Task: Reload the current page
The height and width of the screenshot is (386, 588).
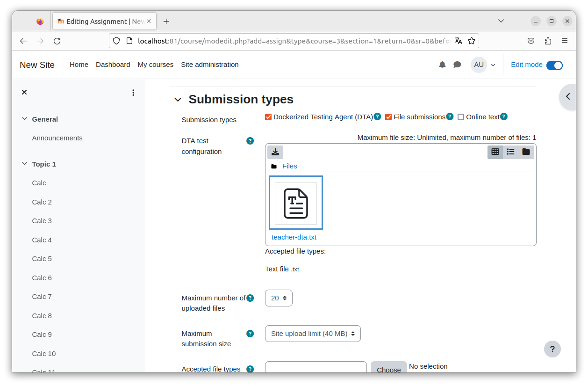Action: pos(57,41)
